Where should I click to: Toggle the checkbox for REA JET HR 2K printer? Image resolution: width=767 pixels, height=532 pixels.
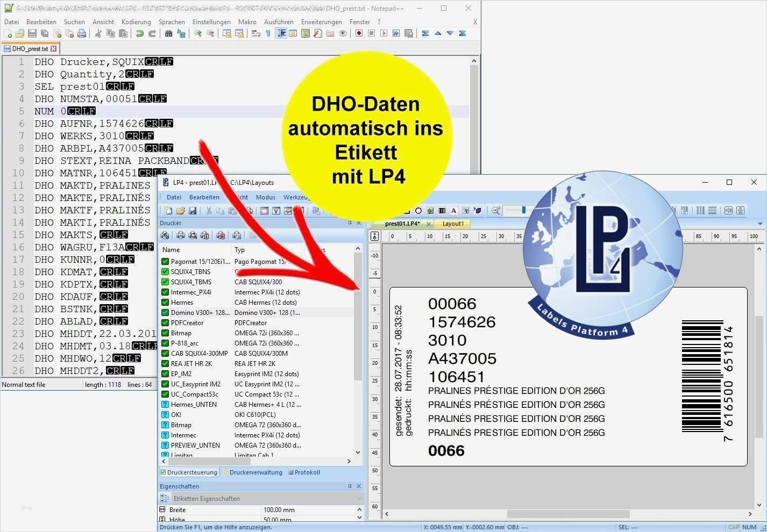point(165,364)
